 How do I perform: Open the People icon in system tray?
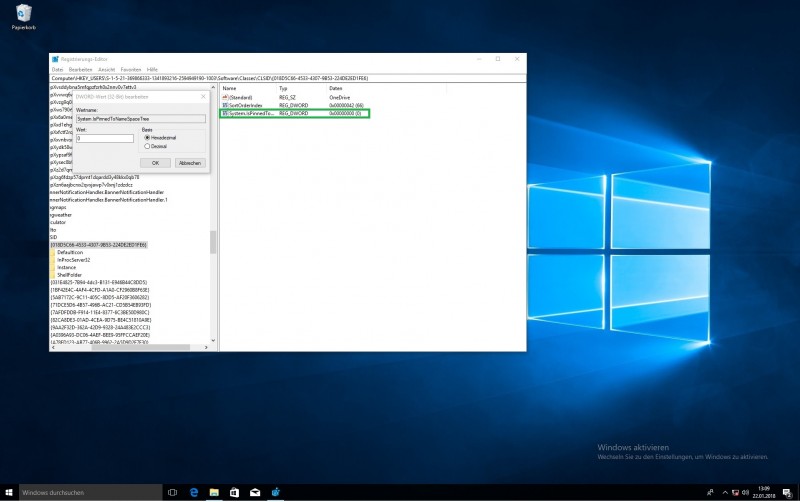tap(710, 493)
